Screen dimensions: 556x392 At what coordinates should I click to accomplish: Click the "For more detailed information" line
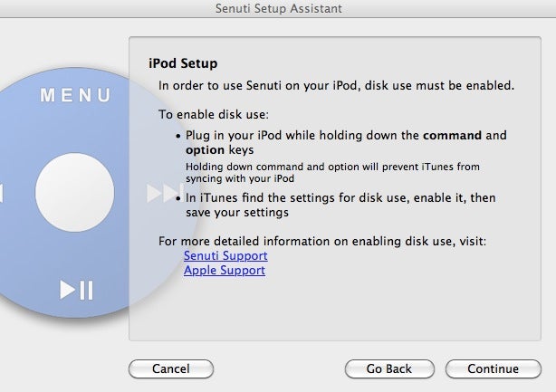pos(322,242)
